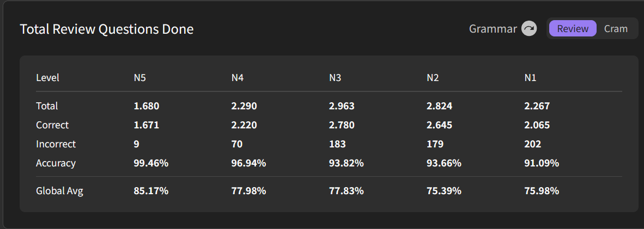
Task: Select the N2 column header
Action: pos(433,78)
